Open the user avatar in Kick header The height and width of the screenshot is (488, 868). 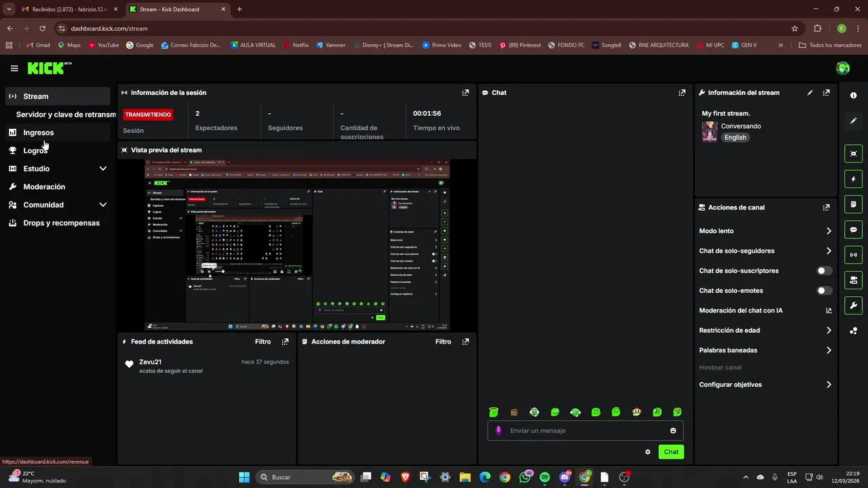coord(843,68)
